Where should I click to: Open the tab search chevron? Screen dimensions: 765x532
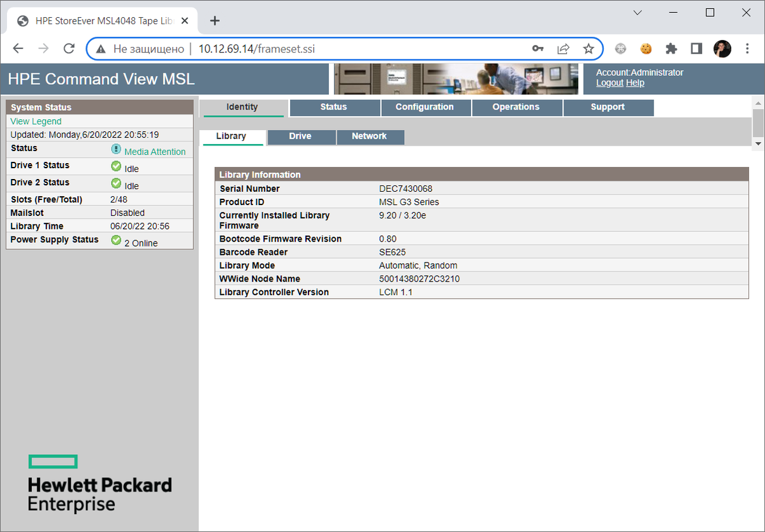click(637, 12)
